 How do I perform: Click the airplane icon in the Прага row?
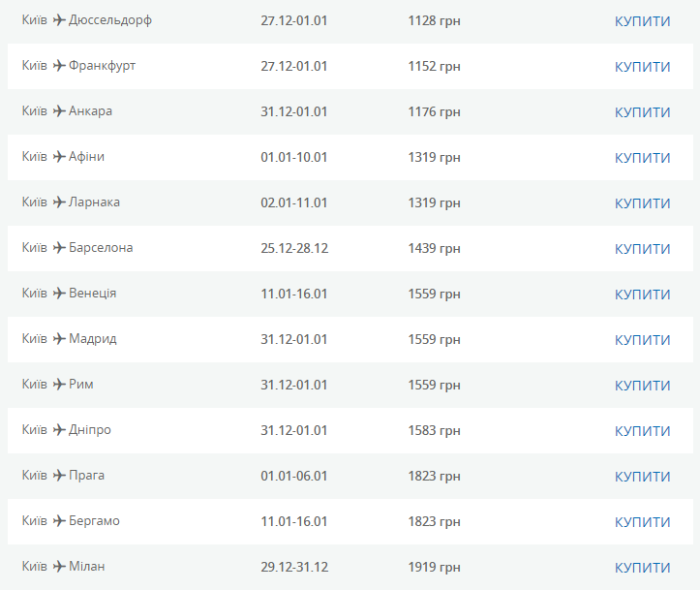point(58,476)
